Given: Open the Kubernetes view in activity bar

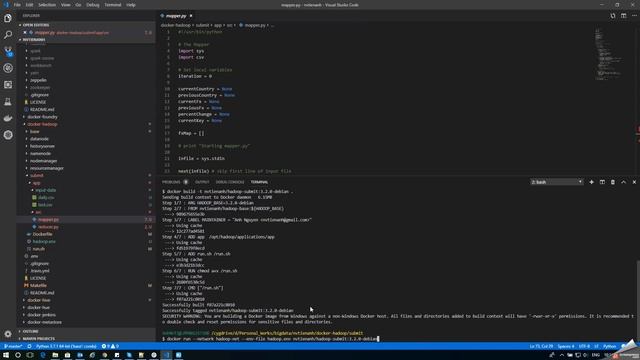Looking at the screenshot, I should [8, 135].
